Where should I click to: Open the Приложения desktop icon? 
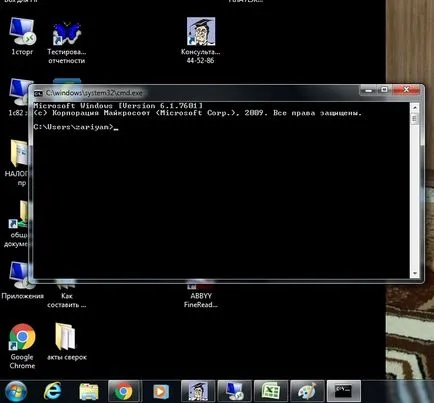click(x=22, y=282)
